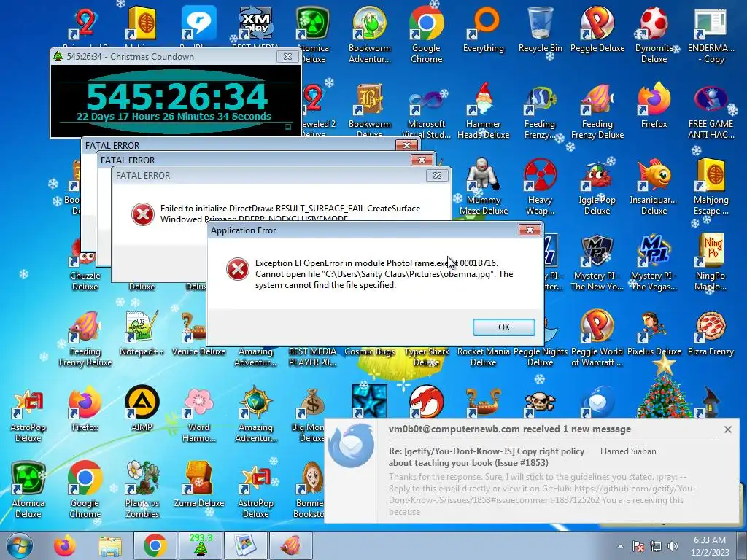
Task: Click the countdown digits 545:26:34
Action: pyautogui.click(x=177, y=96)
